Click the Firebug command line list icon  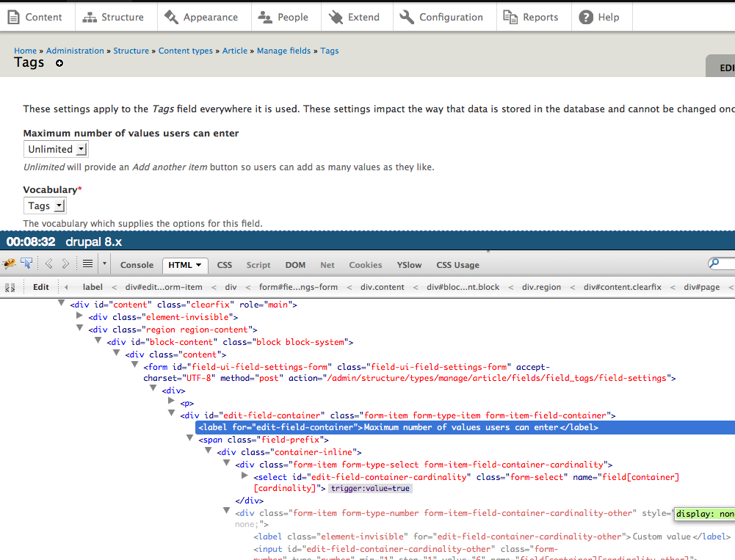click(x=87, y=263)
